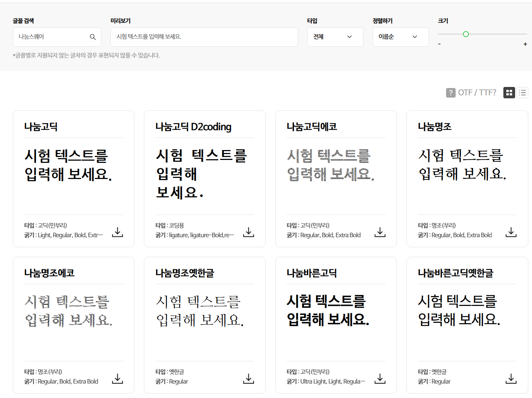Click the 나눔명조옛한글 preview sample text
Image resolution: width=532 pixels, height=398 pixels.
(x=199, y=311)
